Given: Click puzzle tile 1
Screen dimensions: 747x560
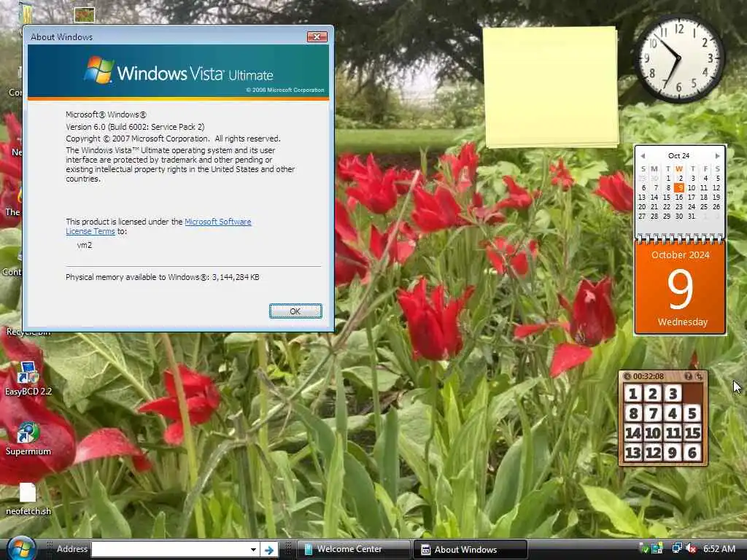Looking at the screenshot, I should pyautogui.click(x=633, y=394).
